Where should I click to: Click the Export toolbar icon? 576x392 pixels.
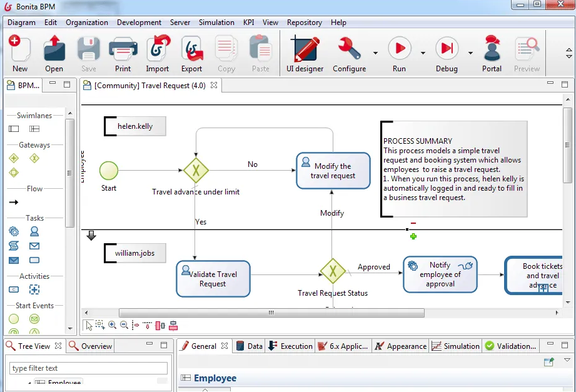click(x=192, y=49)
